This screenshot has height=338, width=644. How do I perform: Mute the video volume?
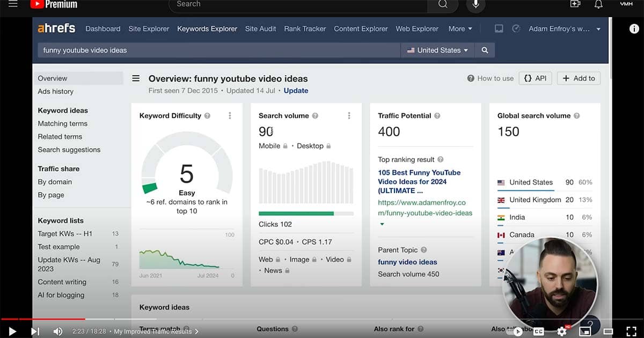pyautogui.click(x=58, y=332)
